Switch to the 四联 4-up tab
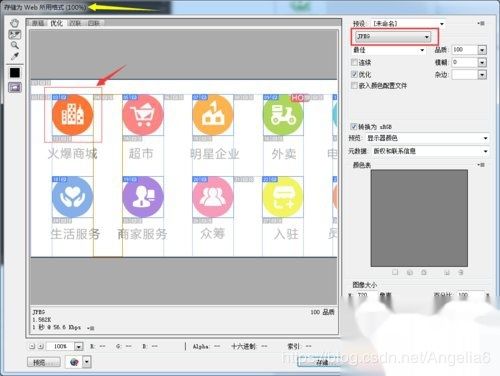Viewport: 500px width, 376px height. (x=94, y=23)
